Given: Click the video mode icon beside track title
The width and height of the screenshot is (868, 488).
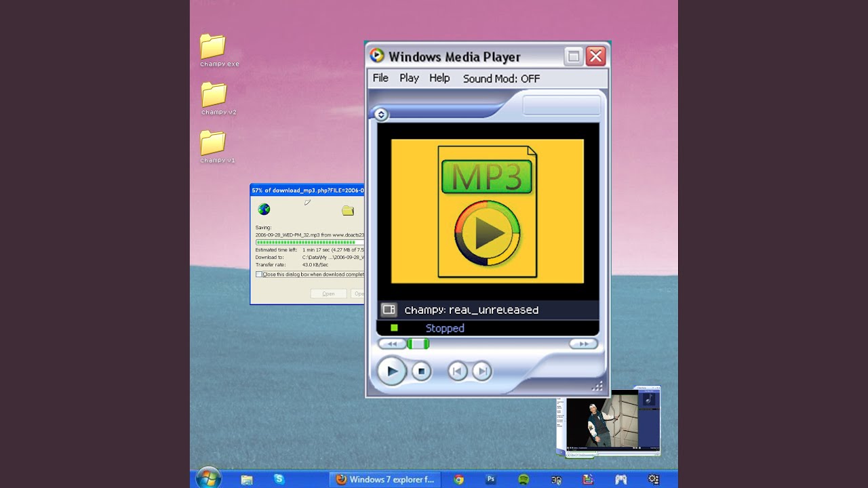Looking at the screenshot, I should tap(389, 310).
